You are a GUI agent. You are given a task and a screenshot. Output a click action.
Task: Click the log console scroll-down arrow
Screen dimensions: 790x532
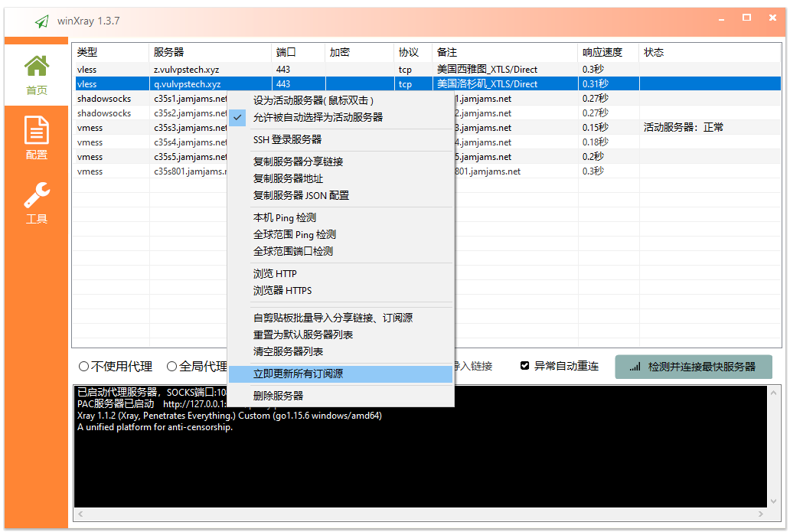774,501
